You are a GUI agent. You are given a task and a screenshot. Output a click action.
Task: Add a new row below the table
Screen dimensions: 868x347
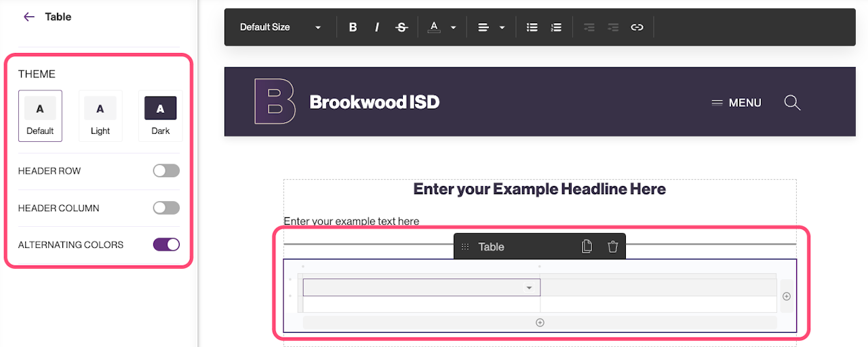(x=540, y=323)
